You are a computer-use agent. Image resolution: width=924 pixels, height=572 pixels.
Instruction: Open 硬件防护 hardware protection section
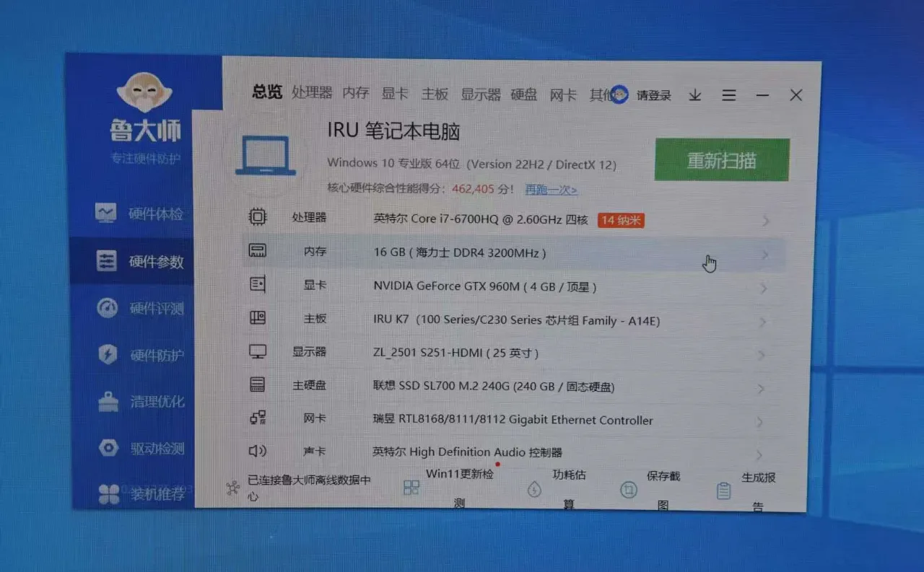pyautogui.click(x=137, y=355)
